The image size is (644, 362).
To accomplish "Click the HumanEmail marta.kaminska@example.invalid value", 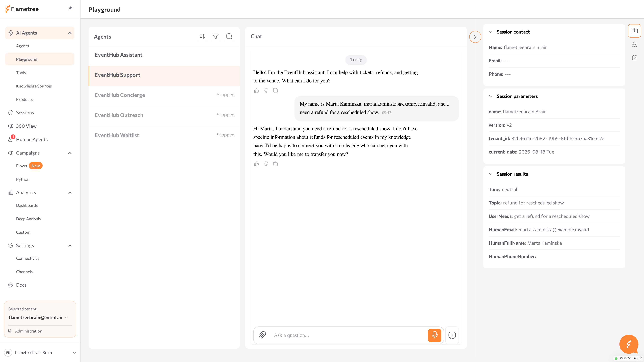I will [x=553, y=230].
